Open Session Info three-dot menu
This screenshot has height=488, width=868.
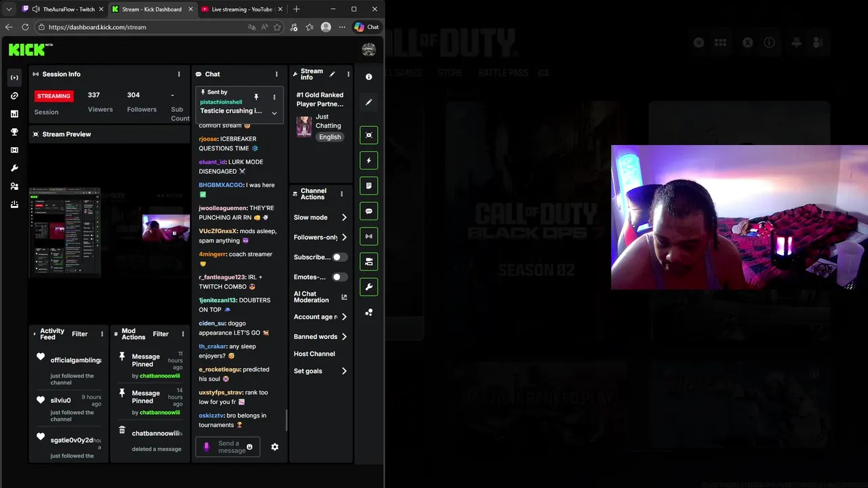179,74
